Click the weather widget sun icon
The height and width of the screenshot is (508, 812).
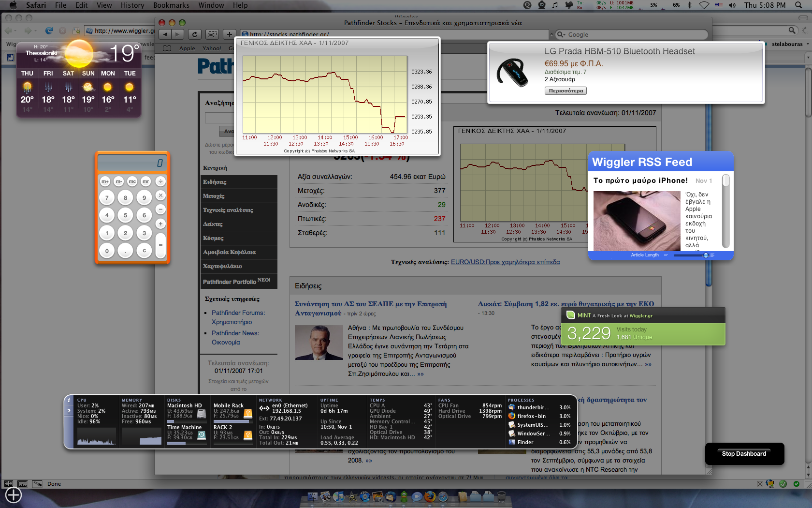coord(79,53)
